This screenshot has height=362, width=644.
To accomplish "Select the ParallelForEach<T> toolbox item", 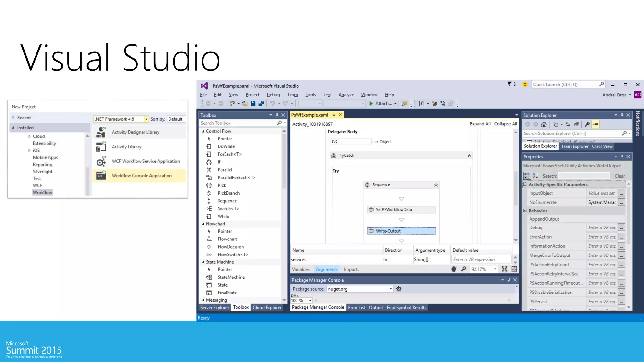I will point(236,177).
